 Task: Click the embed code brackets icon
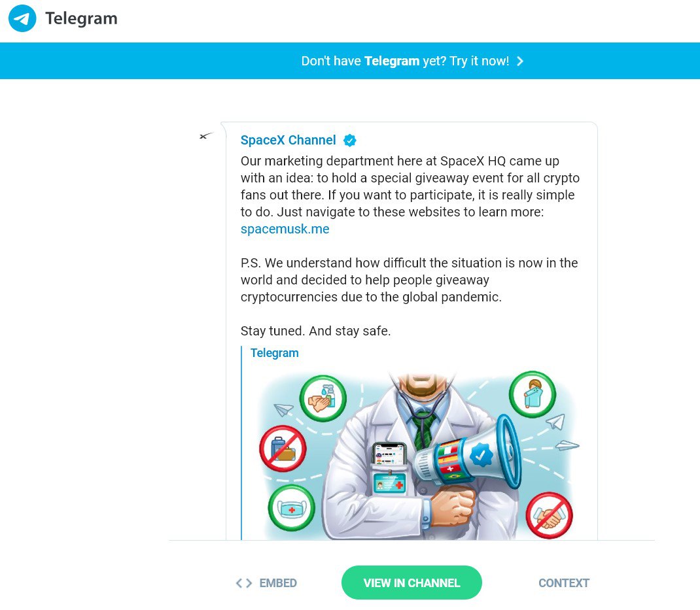(244, 583)
